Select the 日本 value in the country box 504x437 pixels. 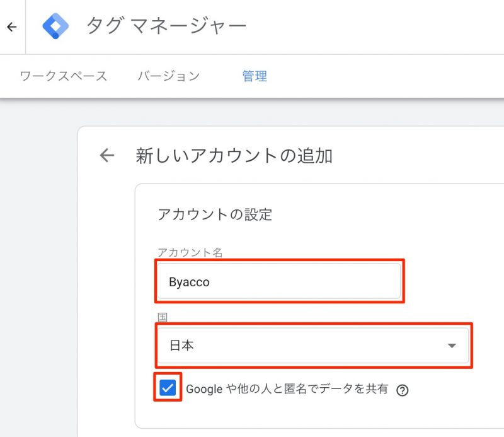[x=182, y=346]
